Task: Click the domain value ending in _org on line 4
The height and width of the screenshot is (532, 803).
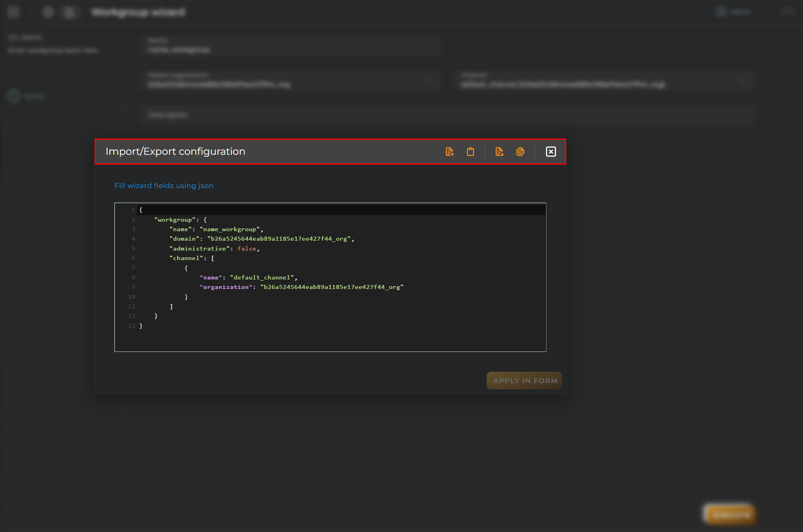Action: (x=279, y=239)
